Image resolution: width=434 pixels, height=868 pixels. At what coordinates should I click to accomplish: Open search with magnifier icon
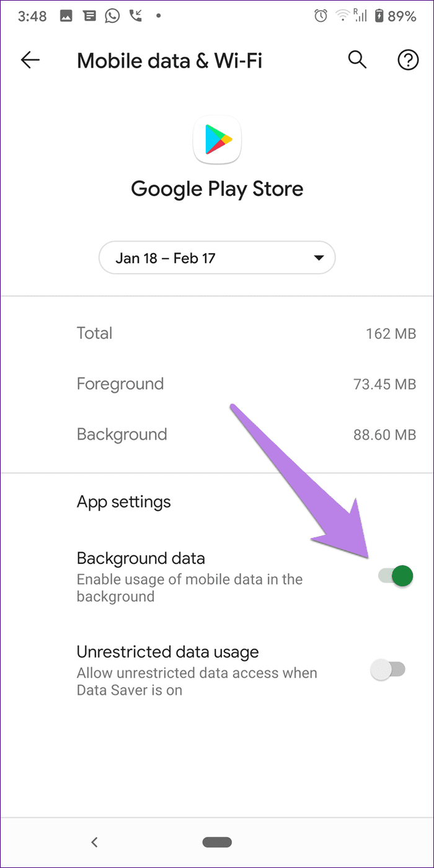click(x=358, y=60)
